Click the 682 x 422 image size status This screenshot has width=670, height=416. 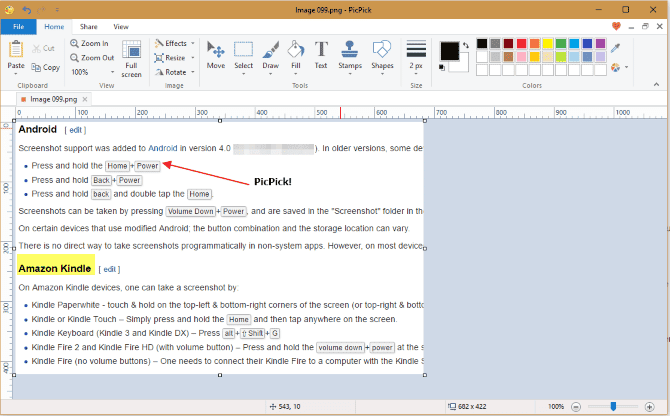point(467,406)
